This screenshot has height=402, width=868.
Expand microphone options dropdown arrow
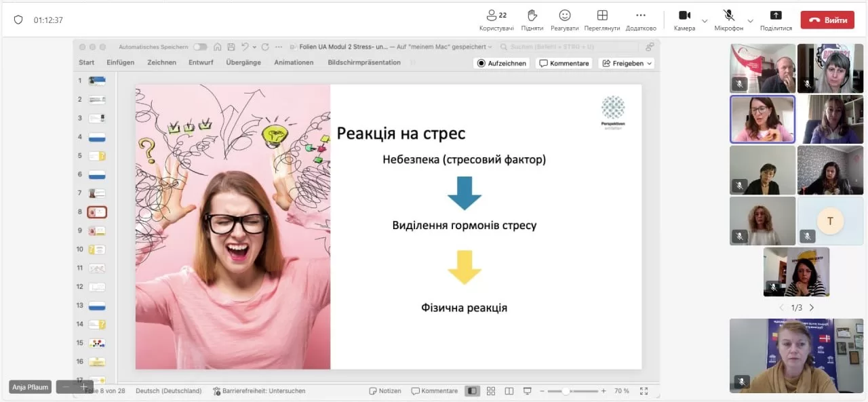[x=750, y=20]
